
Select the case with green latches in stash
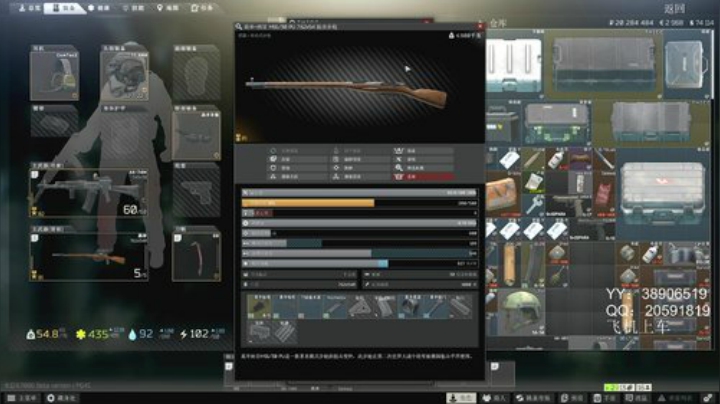557,123
